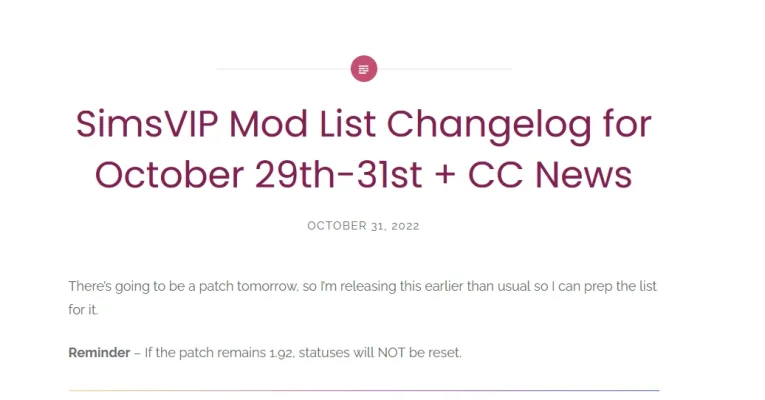Select the bold word Reminder

(x=99, y=352)
